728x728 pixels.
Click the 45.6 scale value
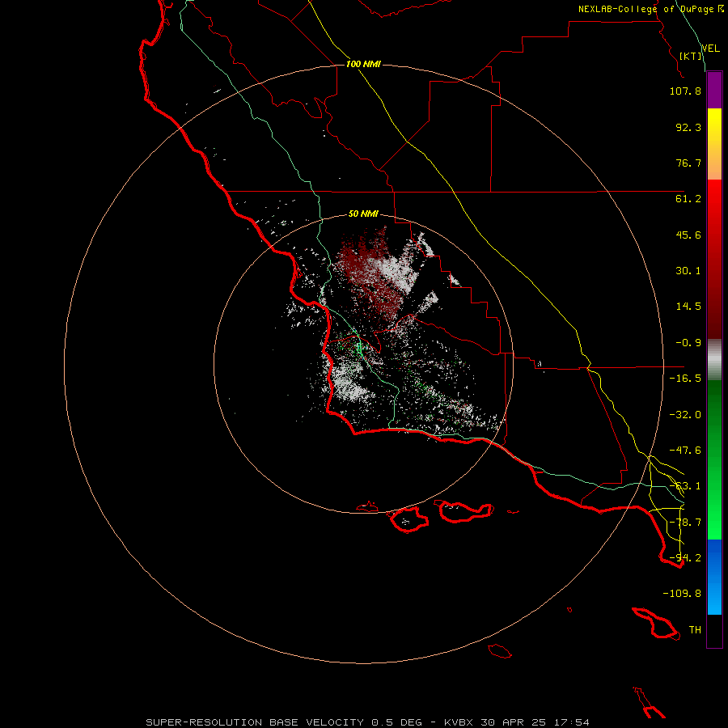tap(688, 235)
